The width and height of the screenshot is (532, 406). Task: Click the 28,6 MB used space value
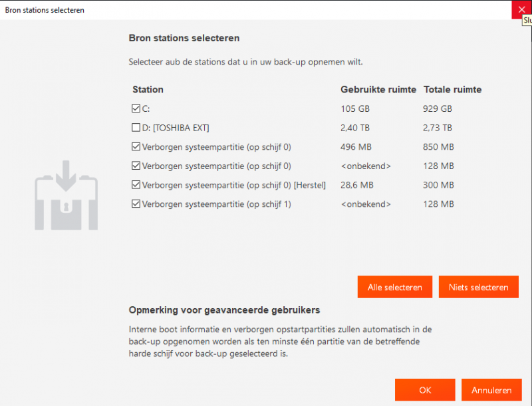(356, 185)
